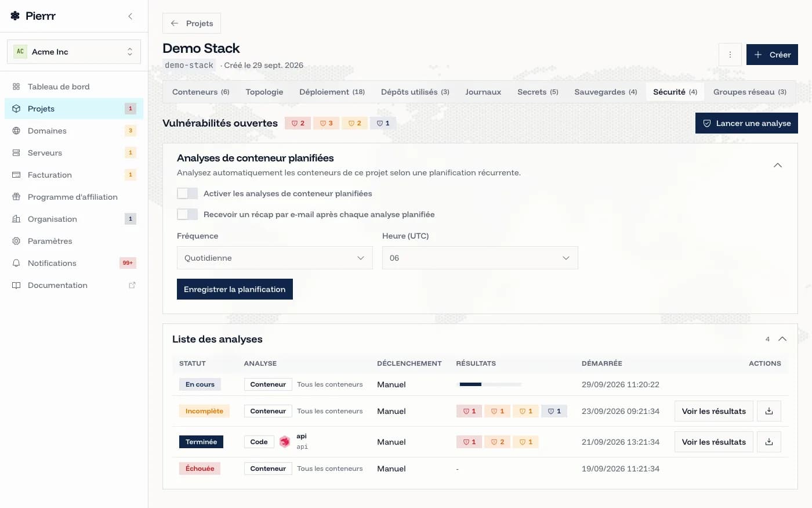This screenshot has height=508, width=812.
Task: Click the Échouée status badge
Action: click(x=200, y=469)
